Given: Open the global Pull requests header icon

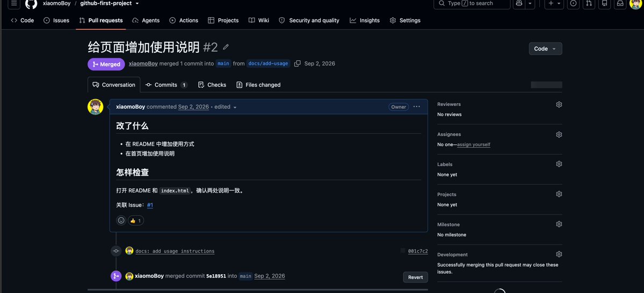Looking at the screenshot, I should (x=589, y=3).
